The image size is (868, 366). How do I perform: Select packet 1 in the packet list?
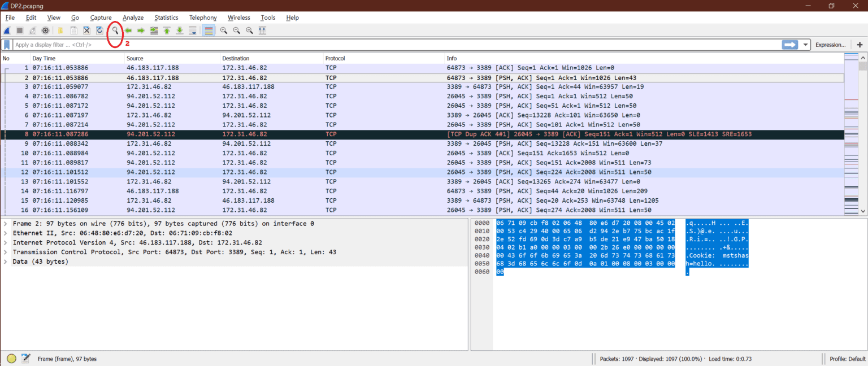point(422,68)
